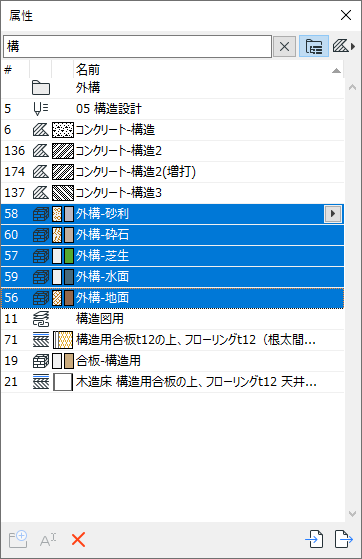
Task: Select the 05 構造設計 pen set row
Action: pyautogui.click(x=173, y=109)
